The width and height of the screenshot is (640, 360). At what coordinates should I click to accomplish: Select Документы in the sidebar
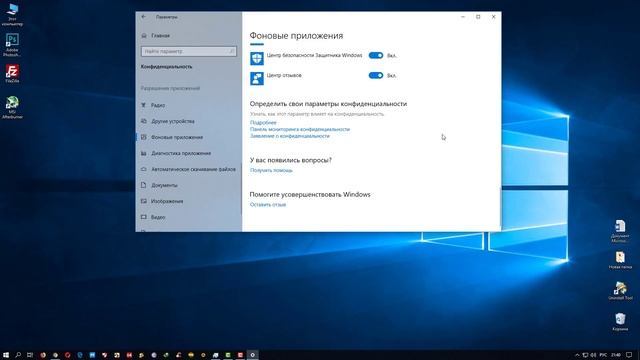click(x=189, y=185)
